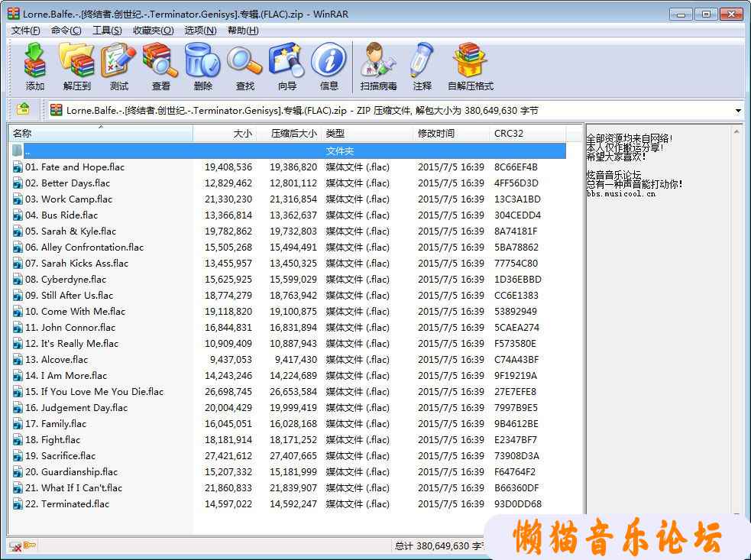This screenshot has height=560, width=751.
Task: Click the up-one-level folder button
Action: (x=24, y=110)
